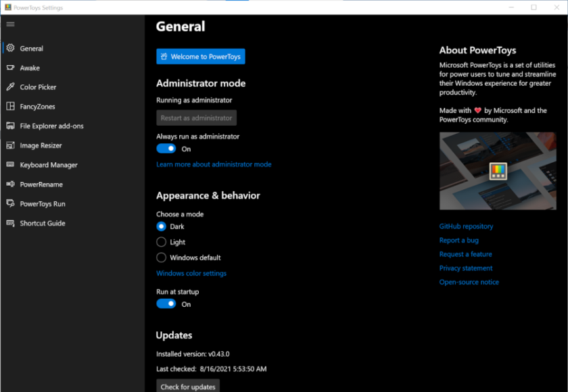The width and height of the screenshot is (568, 392).
Task: Select the Light mode radio button
Action: tap(161, 242)
